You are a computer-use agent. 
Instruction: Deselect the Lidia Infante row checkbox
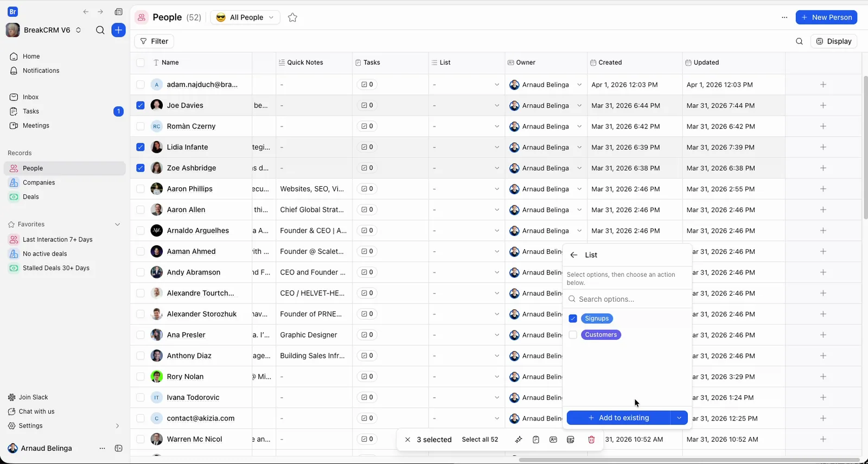pos(141,147)
